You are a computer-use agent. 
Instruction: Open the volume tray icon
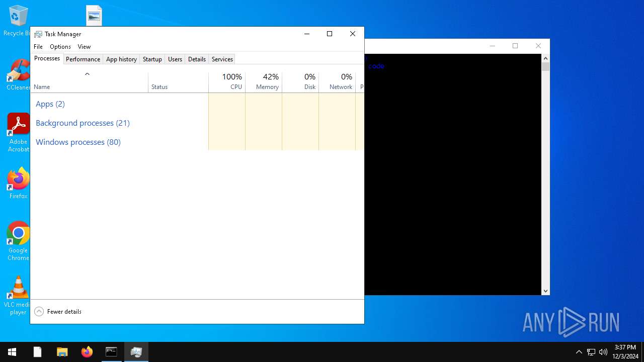(x=603, y=352)
